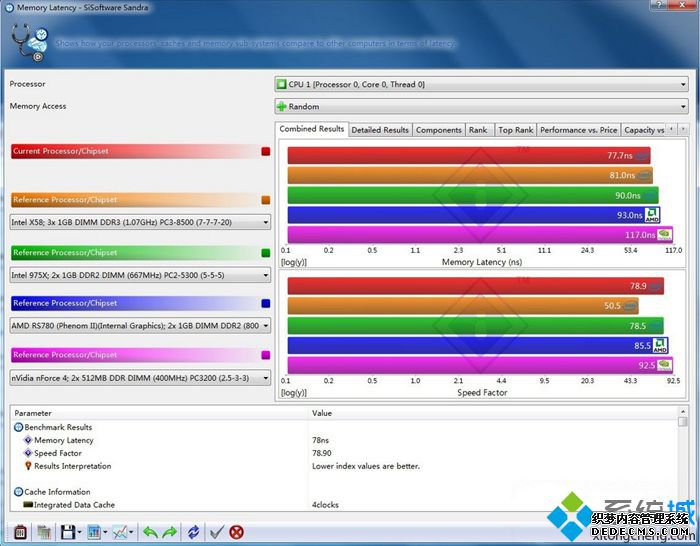Image resolution: width=700 pixels, height=546 pixels.
Task: Open the Intel X58 reference chipset dropdown
Action: pos(140,222)
